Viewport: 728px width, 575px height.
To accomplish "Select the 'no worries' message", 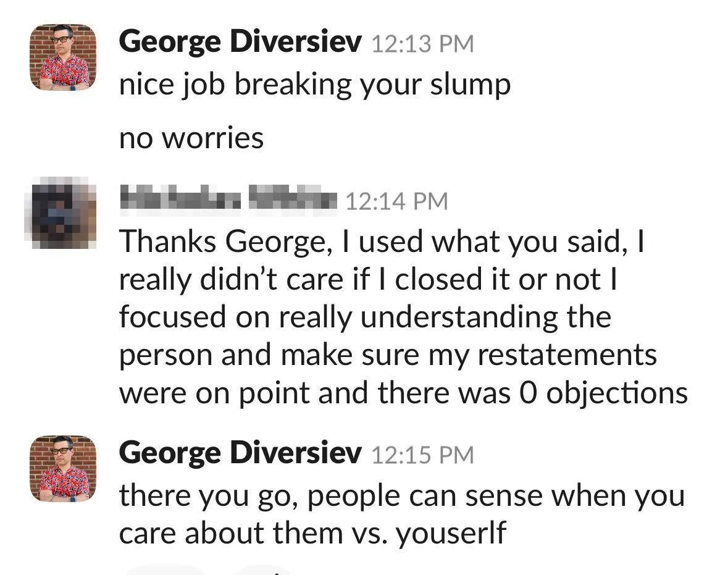I will click(x=191, y=138).
